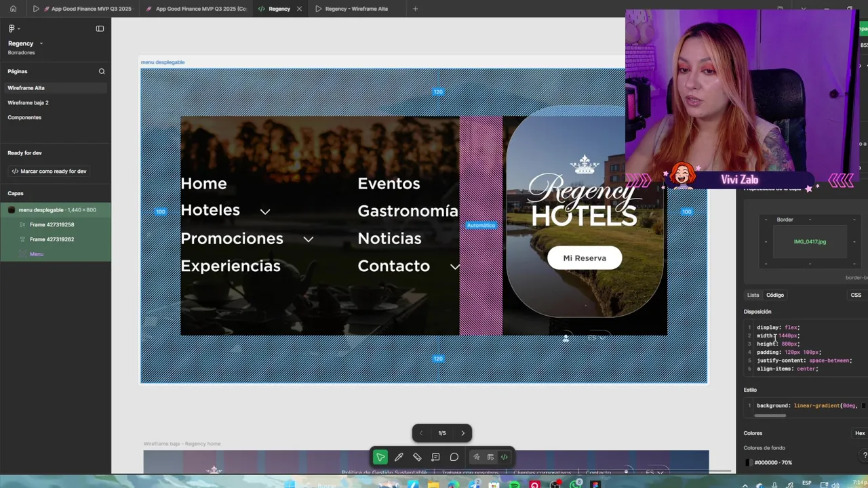Expand Hoteles chevron in canvas menu

tap(265, 211)
